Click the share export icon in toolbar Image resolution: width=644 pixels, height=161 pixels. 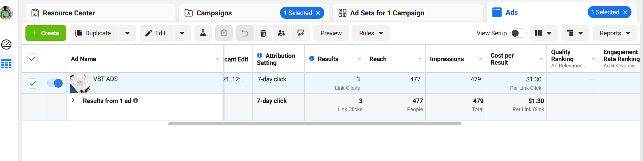point(301,33)
